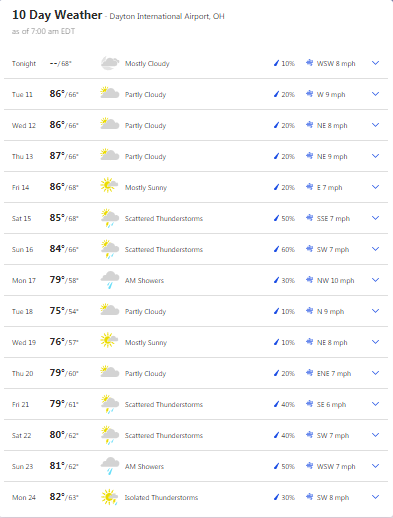This screenshot has height=518, width=393.
Task: Expand the Fri 14 row chevron
Action: coord(375,187)
